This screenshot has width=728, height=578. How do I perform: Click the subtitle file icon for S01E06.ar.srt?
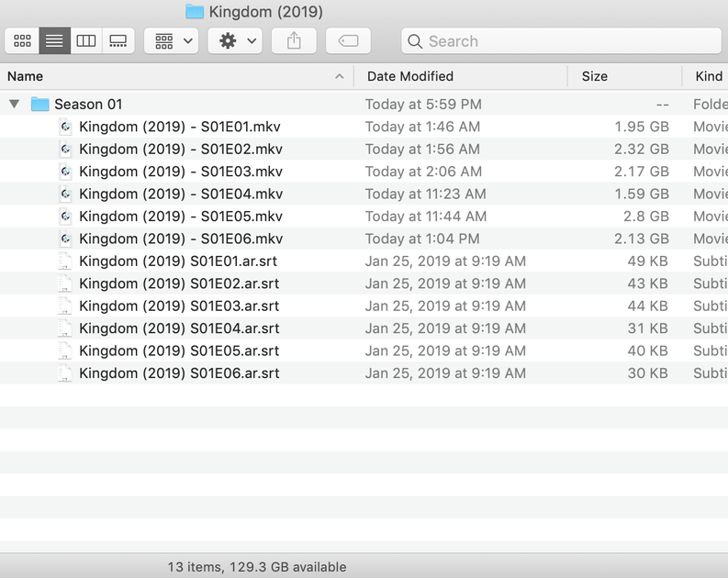point(65,373)
